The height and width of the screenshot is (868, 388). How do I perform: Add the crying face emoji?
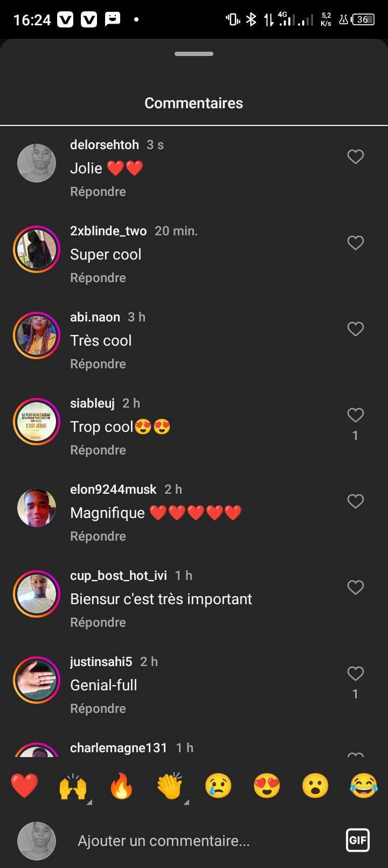tap(218, 786)
